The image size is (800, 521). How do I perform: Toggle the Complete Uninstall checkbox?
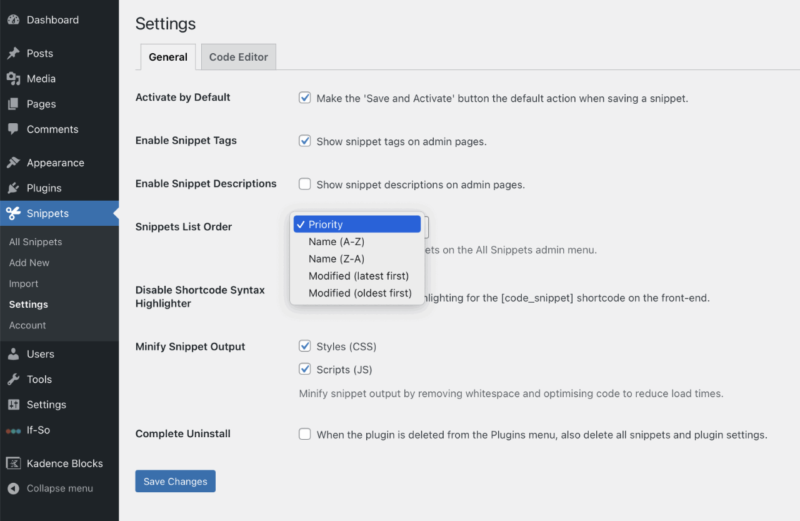coord(305,435)
